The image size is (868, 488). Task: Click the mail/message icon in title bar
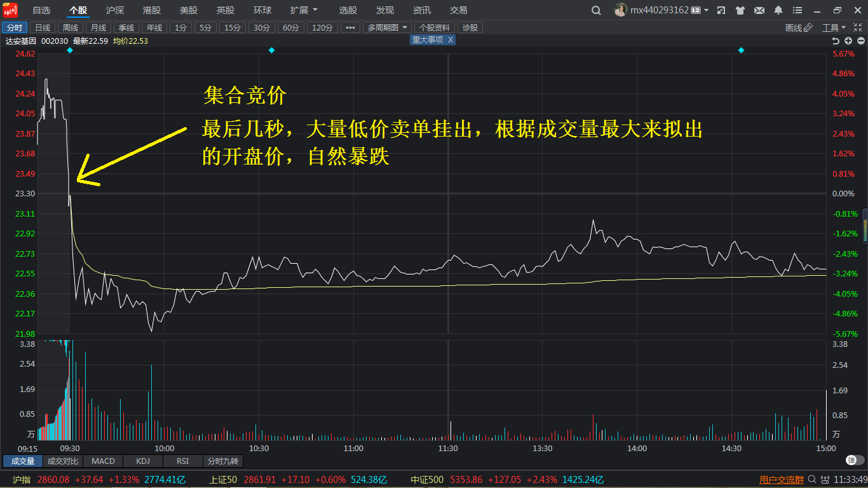click(x=760, y=10)
